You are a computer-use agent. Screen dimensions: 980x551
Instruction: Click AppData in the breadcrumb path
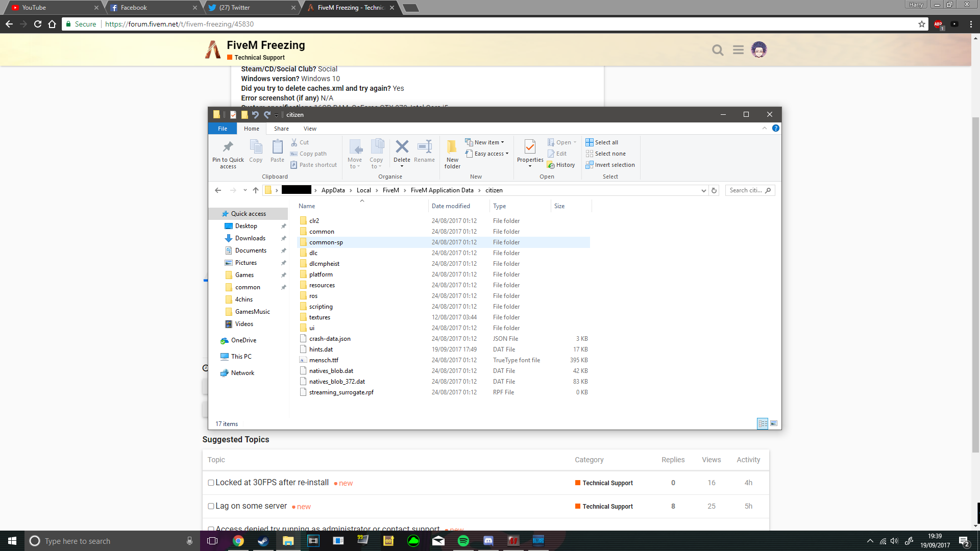333,190
